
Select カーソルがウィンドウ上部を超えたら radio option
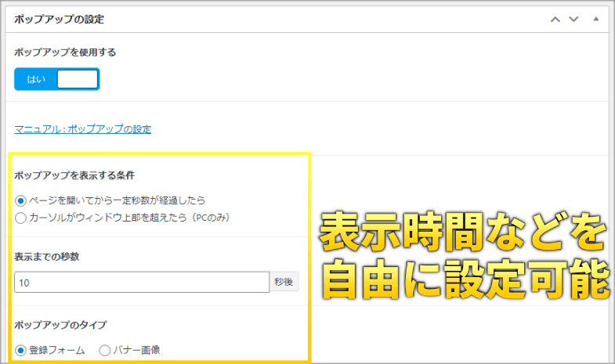(x=21, y=216)
